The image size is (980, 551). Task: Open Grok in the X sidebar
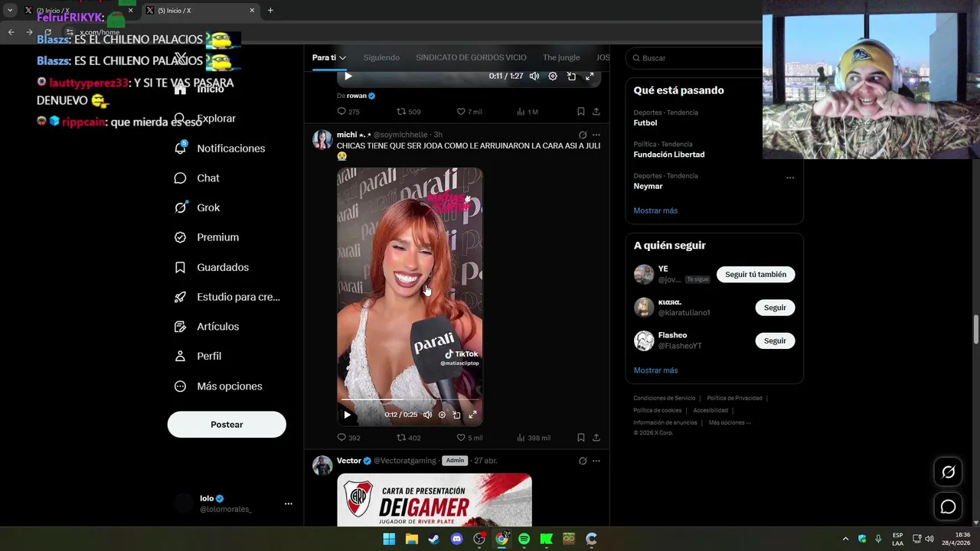pos(198,207)
